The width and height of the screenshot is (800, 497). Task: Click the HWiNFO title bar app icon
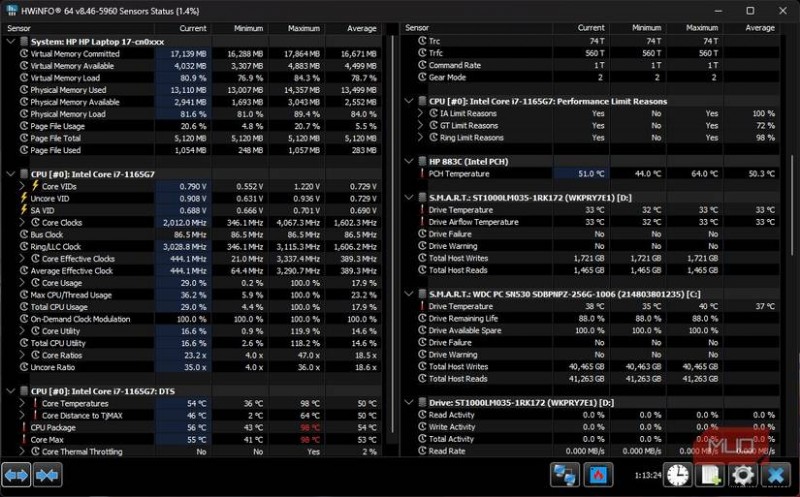(11, 10)
